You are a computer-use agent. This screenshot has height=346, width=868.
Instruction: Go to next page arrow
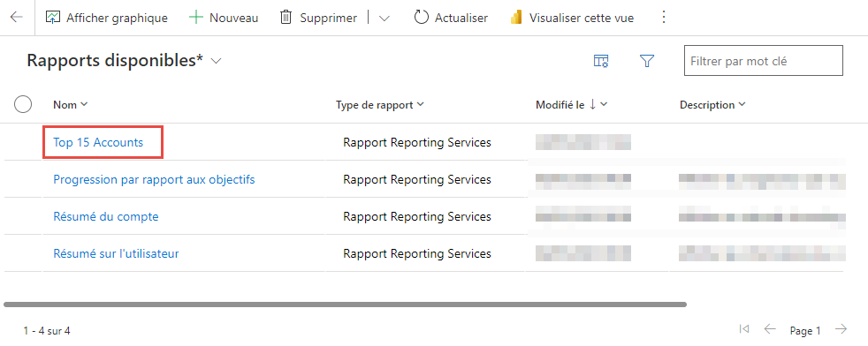841,329
